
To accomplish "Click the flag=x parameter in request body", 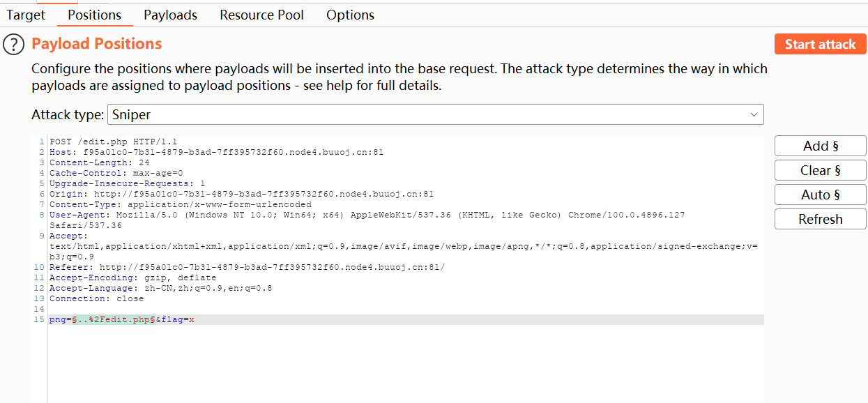I will click(x=178, y=319).
